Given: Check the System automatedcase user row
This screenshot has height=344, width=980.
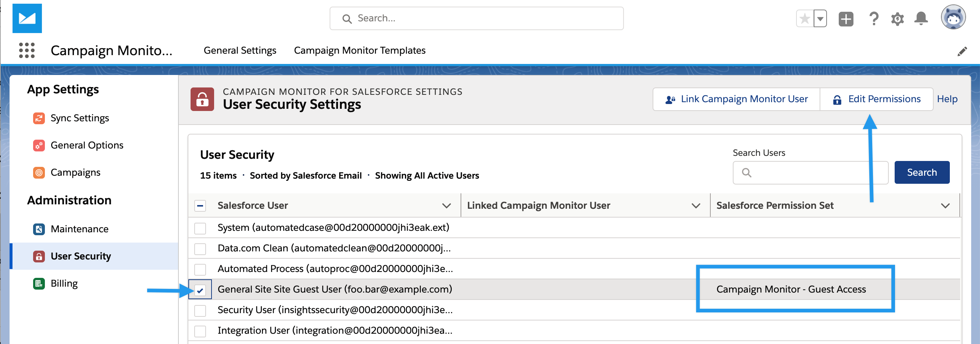Looking at the screenshot, I should [200, 229].
